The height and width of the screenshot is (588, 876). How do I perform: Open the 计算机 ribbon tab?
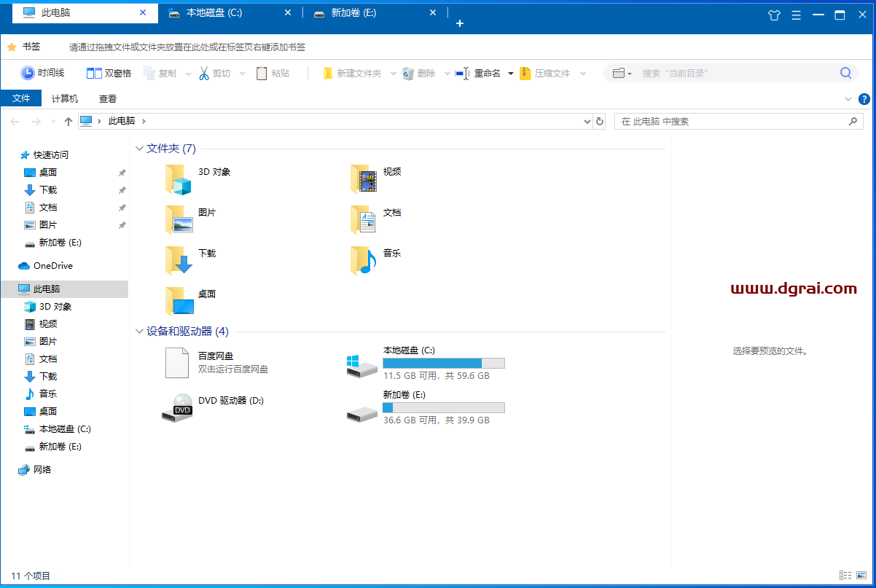click(65, 98)
